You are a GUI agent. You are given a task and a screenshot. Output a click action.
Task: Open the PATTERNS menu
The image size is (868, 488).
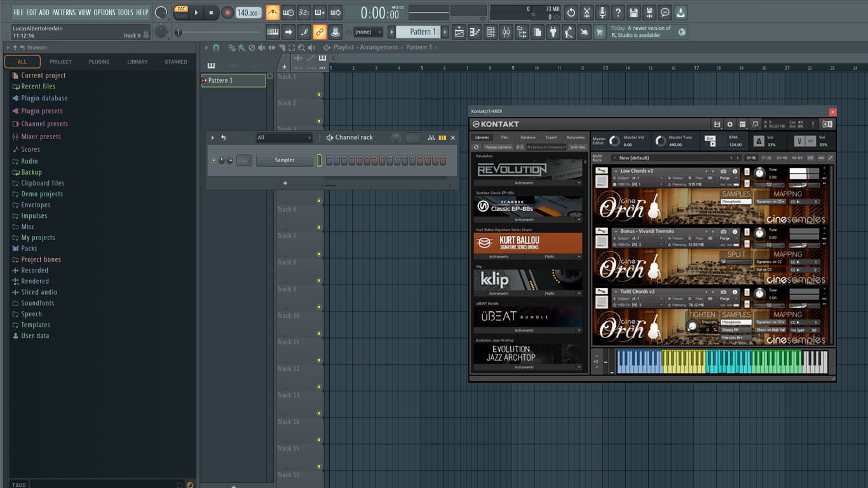(x=64, y=12)
